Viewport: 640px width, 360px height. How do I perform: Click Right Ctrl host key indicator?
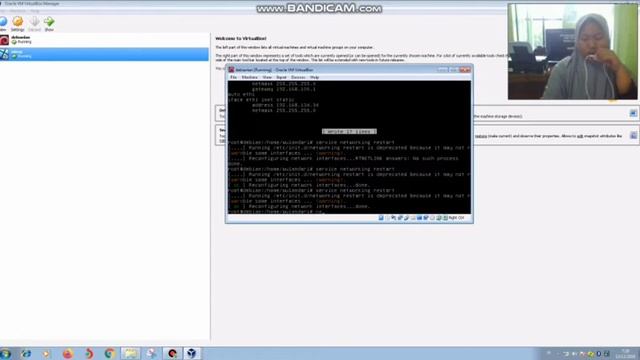click(456, 218)
